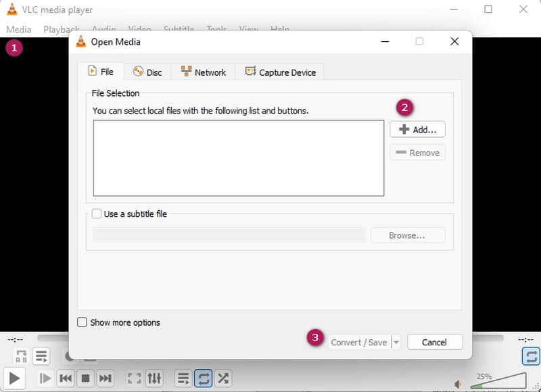The width and height of the screenshot is (541, 392).
Task: Enable shuffle random playback
Action: 223,378
